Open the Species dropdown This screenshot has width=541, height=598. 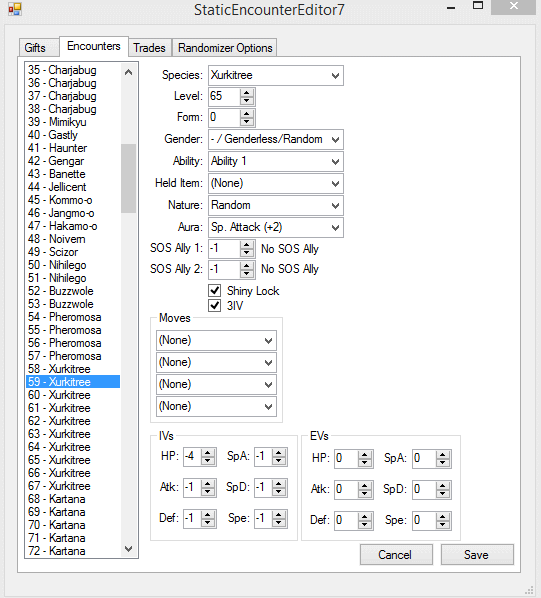[x=276, y=76]
